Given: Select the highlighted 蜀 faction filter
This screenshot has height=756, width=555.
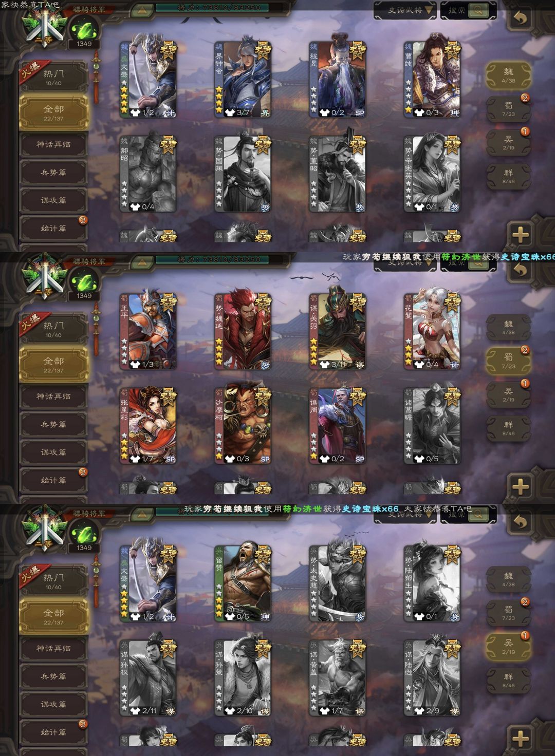Looking at the screenshot, I should click(x=508, y=361).
